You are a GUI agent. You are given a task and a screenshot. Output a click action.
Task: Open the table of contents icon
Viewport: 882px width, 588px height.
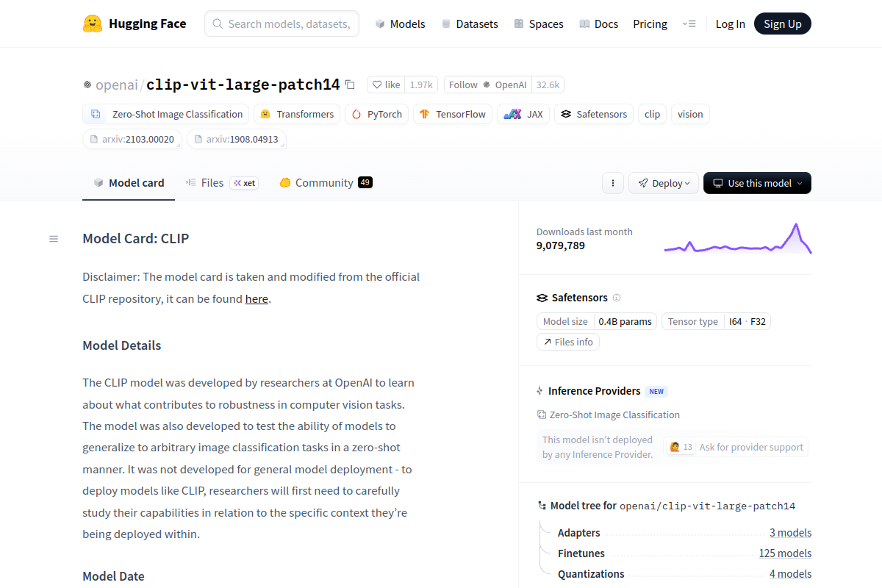coord(54,239)
